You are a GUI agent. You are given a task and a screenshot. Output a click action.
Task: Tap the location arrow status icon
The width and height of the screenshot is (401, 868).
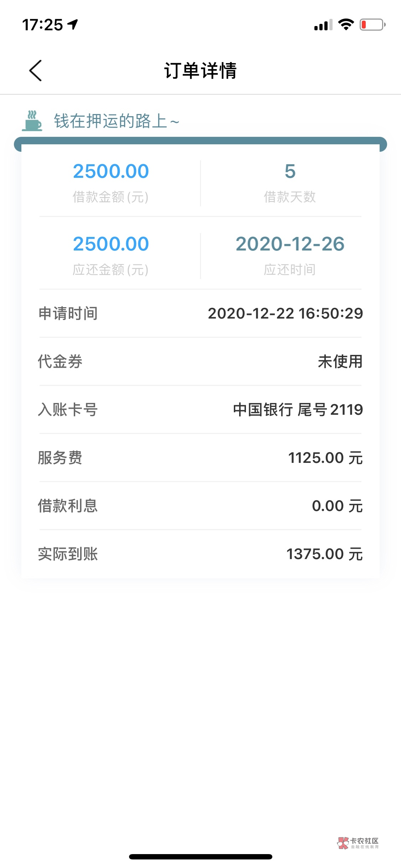(x=73, y=25)
